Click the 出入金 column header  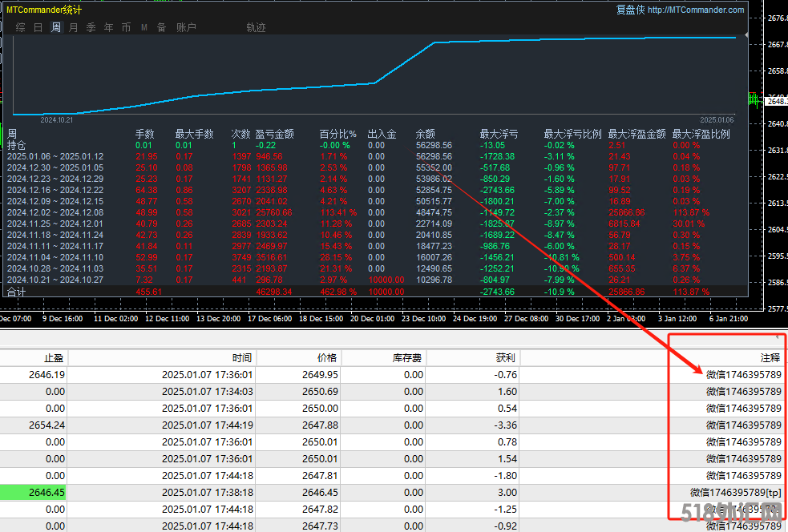click(x=382, y=134)
